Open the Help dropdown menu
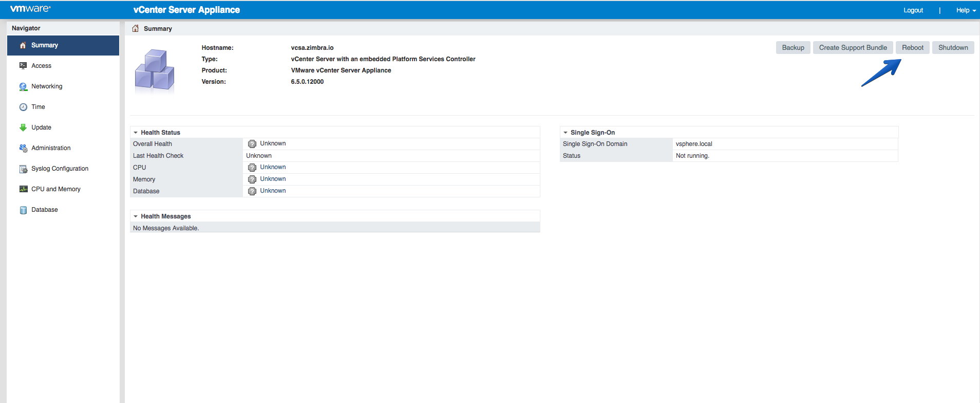Screen dimensions: 980x403 tap(966, 10)
